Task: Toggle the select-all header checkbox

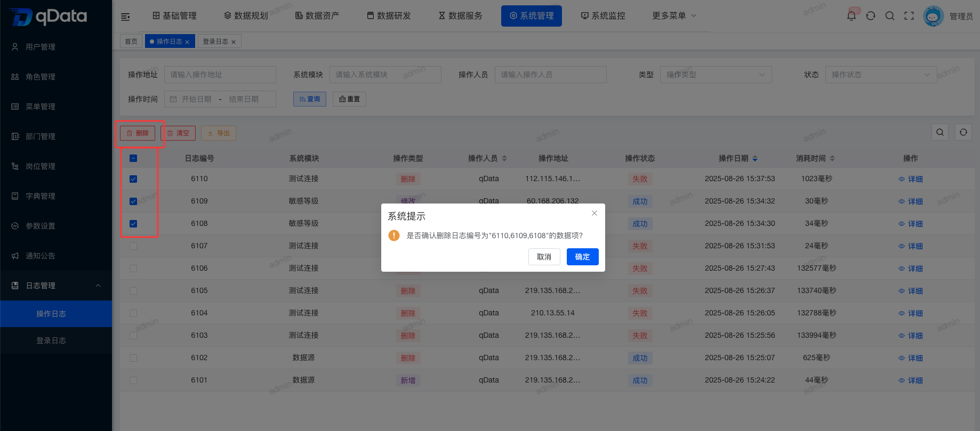Action: 133,158
